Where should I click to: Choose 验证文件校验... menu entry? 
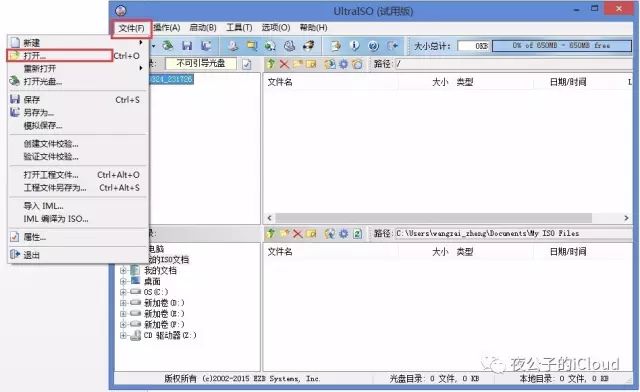pos(77,156)
